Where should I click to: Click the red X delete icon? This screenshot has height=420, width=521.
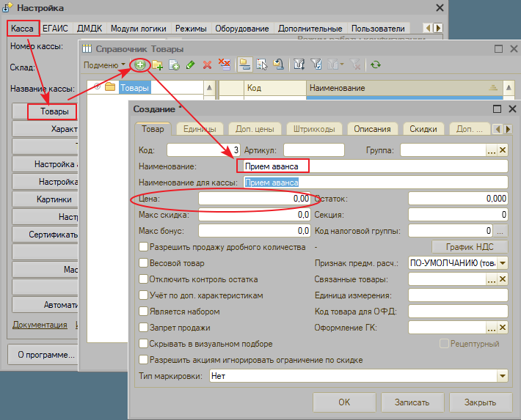[x=207, y=65]
